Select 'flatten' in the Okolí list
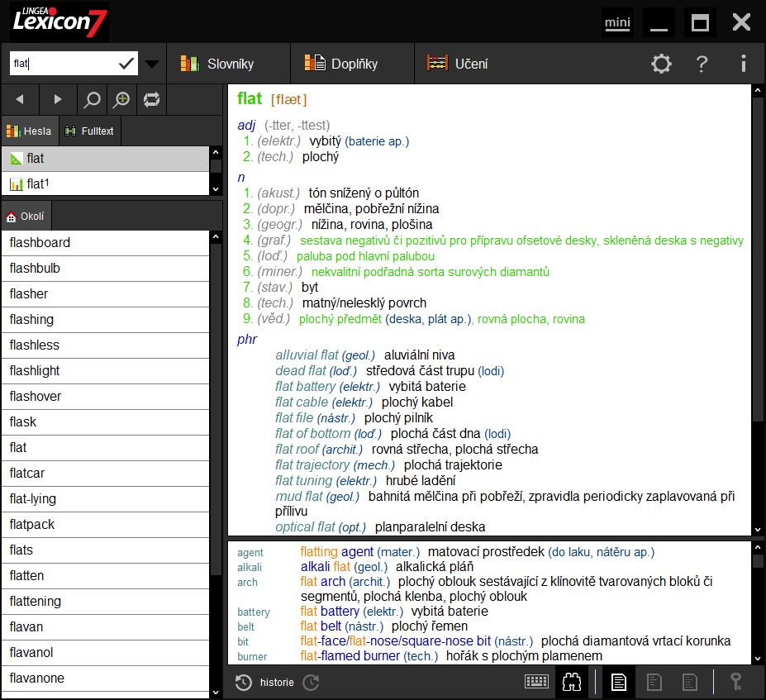Image resolution: width=766 pixels, height=700 pixels. point(106,576)
